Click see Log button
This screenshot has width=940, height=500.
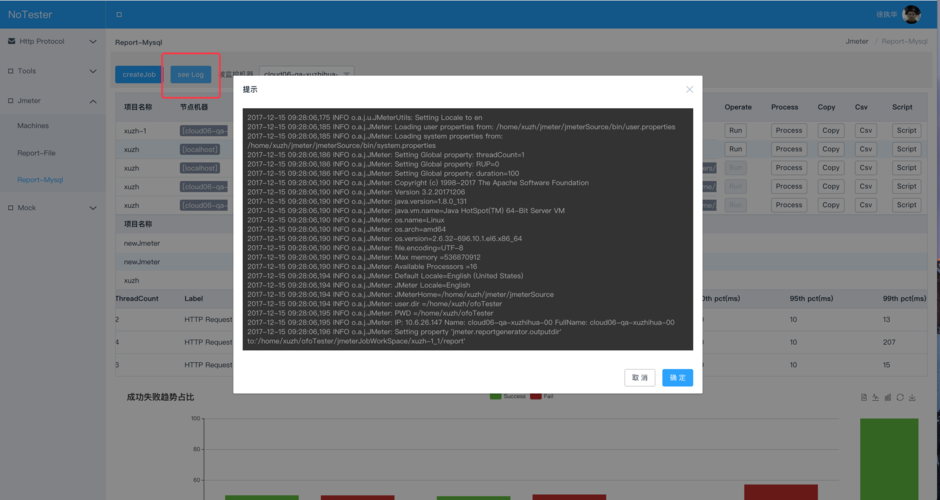(191, 74)
